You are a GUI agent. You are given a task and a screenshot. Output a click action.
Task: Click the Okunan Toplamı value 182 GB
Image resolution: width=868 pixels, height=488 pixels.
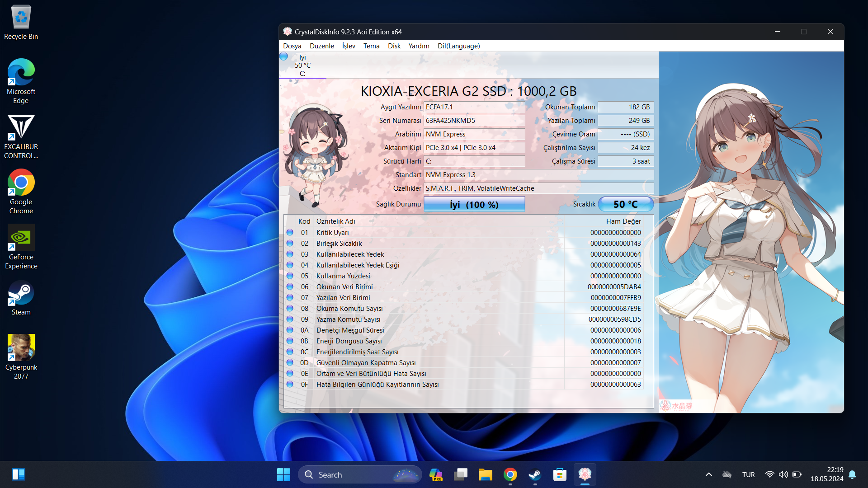(x=626, y=107)
